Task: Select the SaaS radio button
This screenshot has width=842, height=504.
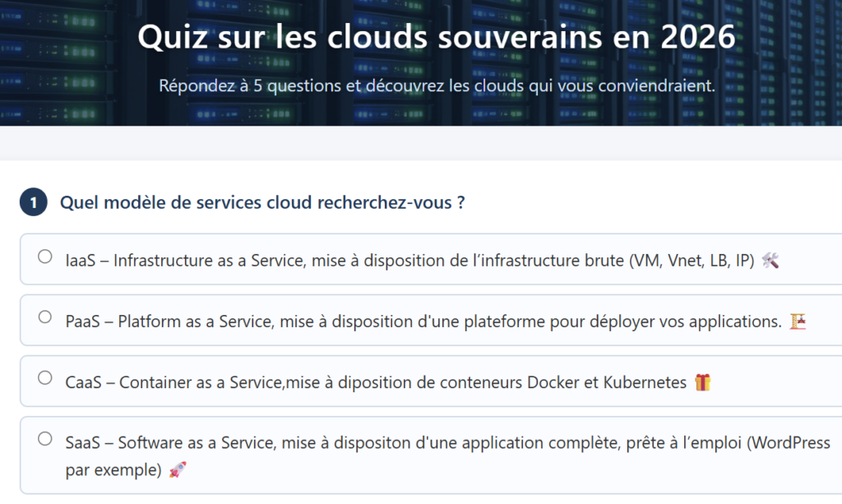Action: coord(45,439)
